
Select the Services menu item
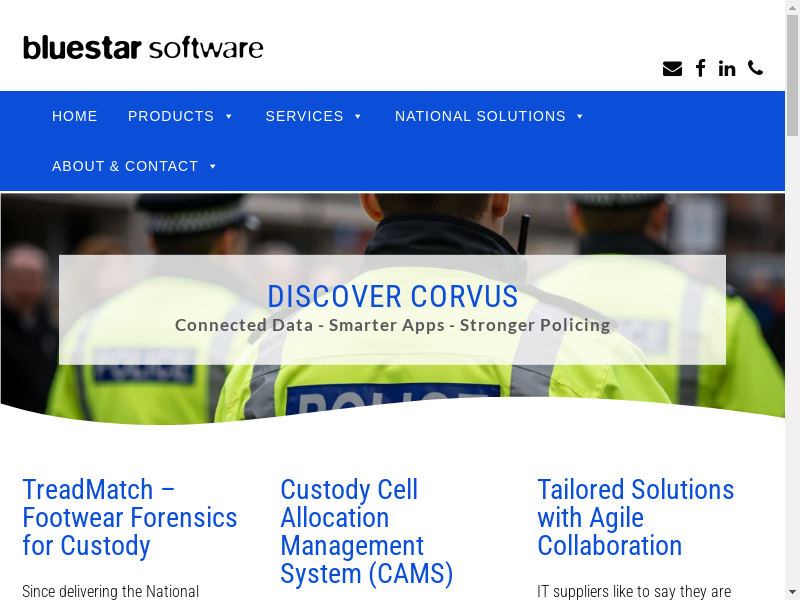(x=304, y=116)
